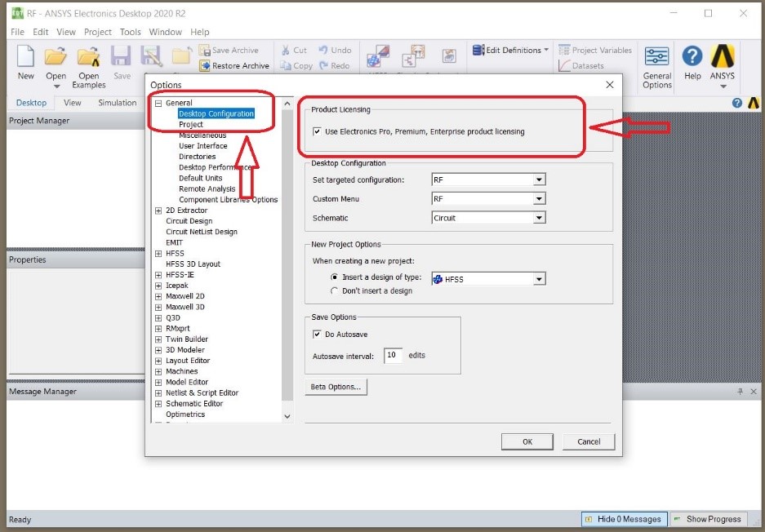This screenshot has width=765, height=532.
Task: Expand the Q3D tree node
Action: click(158, 318)
